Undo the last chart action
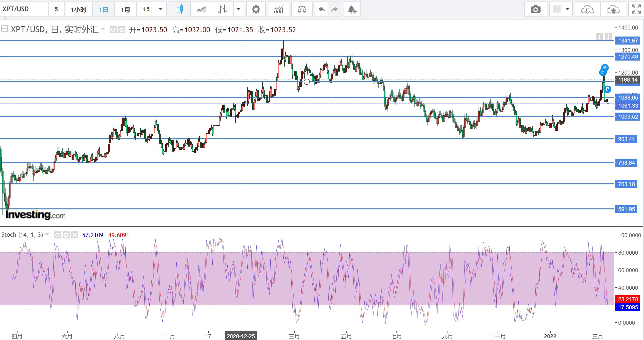This screenshot has width=644, height=340. point(321,10)
